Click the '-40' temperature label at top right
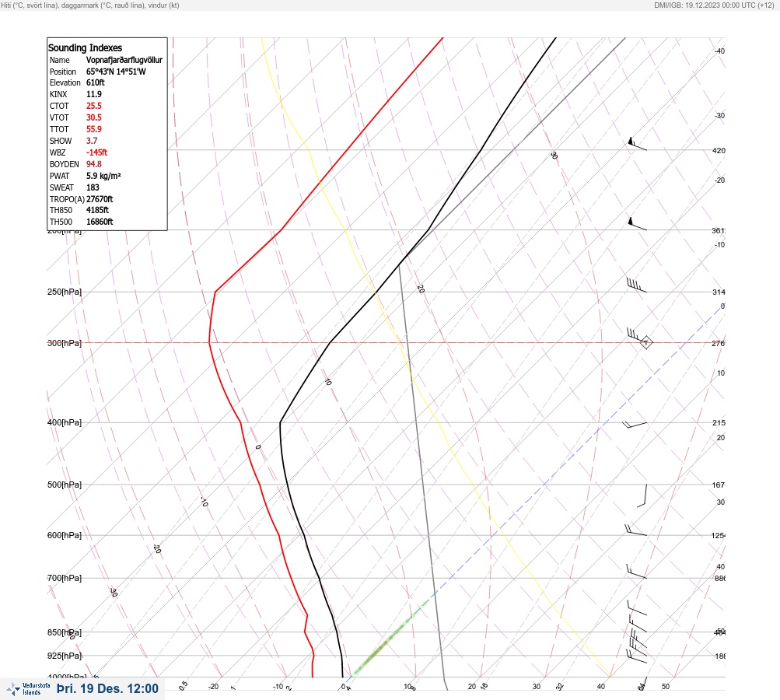 [719, 51]
